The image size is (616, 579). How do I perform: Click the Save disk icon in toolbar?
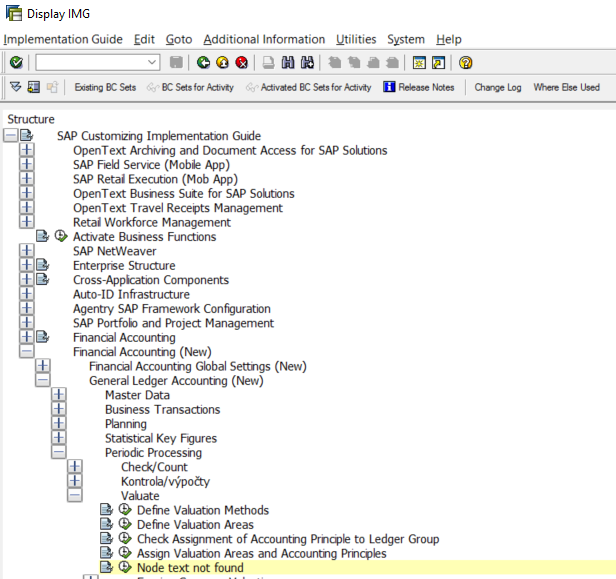pos(176,62)
